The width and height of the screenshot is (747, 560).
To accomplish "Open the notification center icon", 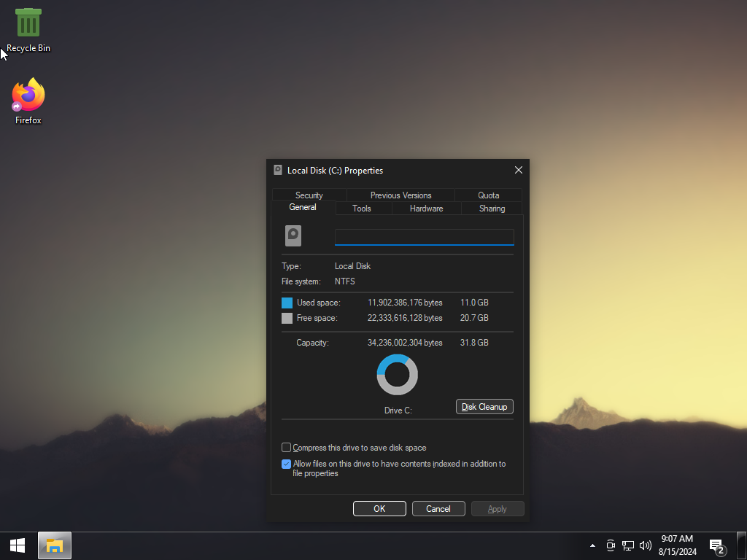I will pyautogui.click(x=716, y=545).
